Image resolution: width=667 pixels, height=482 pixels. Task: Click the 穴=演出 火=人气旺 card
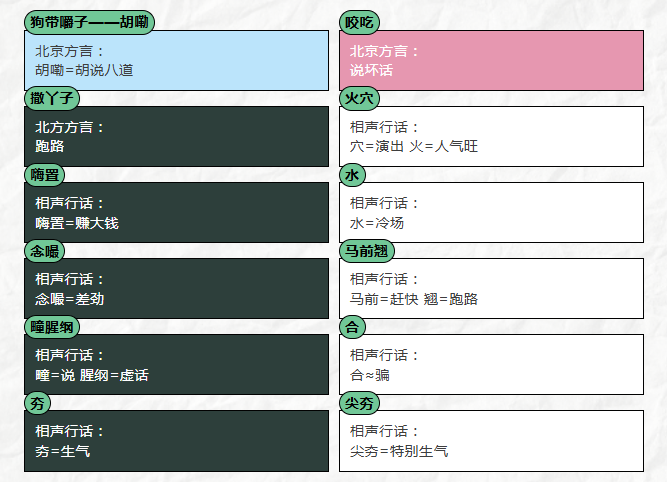coord(491,137)
